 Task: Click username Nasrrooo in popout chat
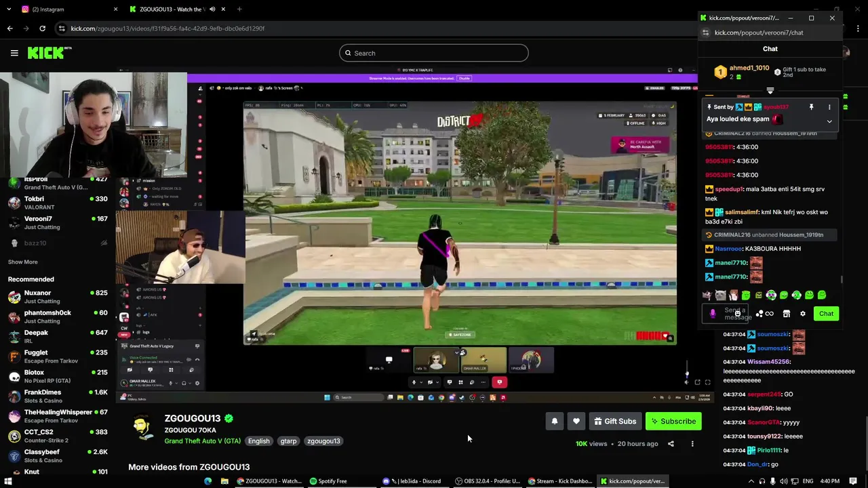[728, 249]
